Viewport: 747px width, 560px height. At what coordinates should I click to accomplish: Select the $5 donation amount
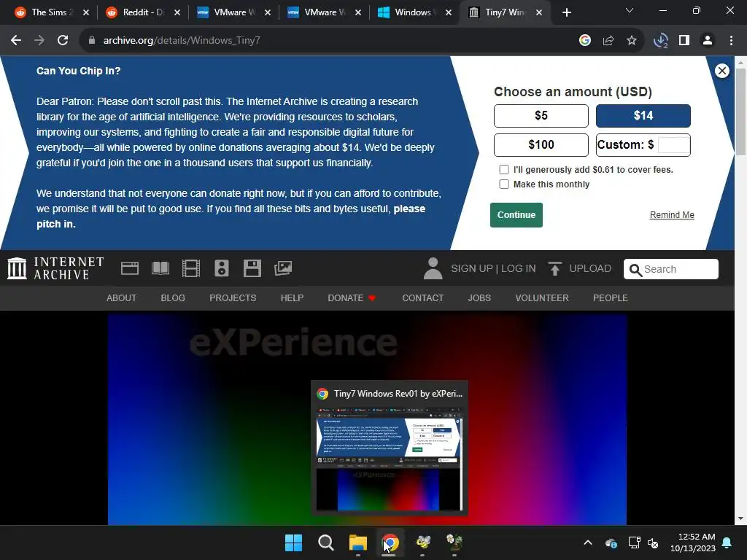coord(541,116)
